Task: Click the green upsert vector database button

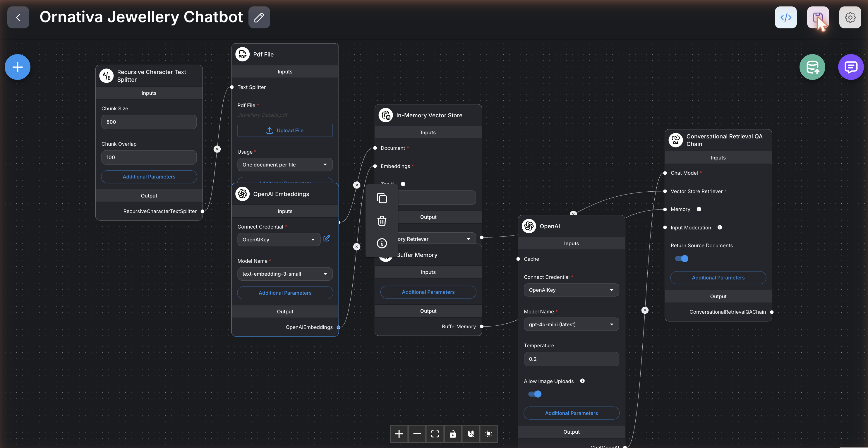Action: [x=812, y=67]
